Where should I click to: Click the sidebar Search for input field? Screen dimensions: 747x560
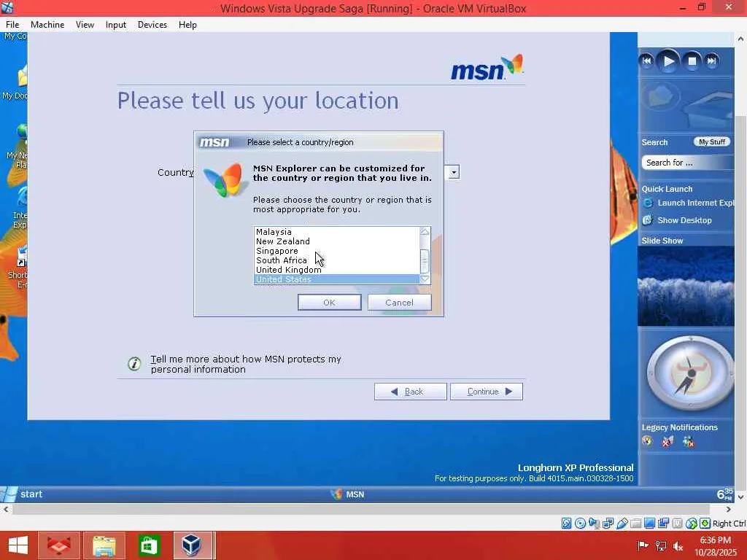[687, 163]
